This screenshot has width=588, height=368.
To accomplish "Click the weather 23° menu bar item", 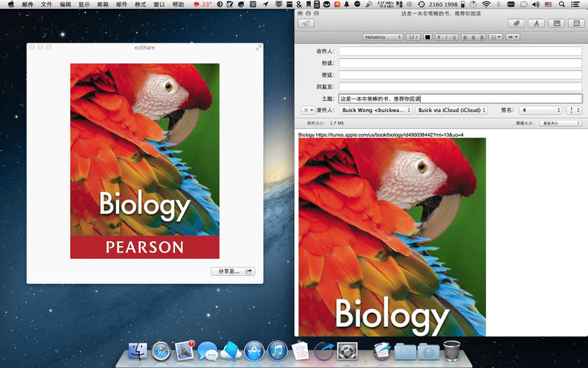I will pos(202,4).
